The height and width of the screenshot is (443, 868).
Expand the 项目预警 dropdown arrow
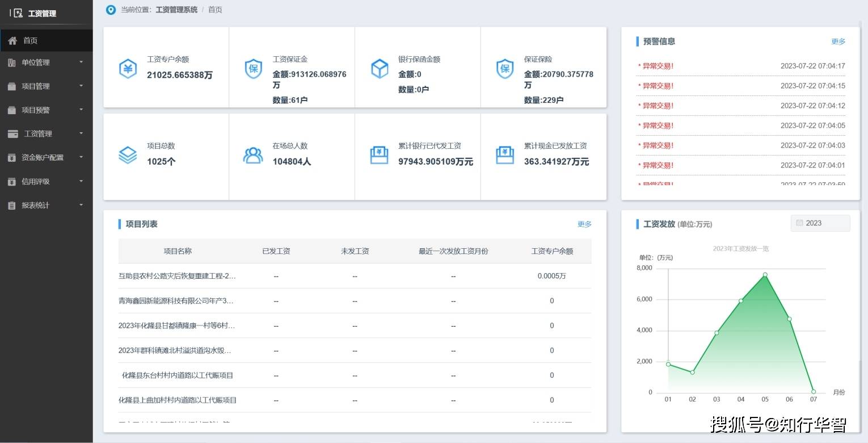[x=81, y=110]
